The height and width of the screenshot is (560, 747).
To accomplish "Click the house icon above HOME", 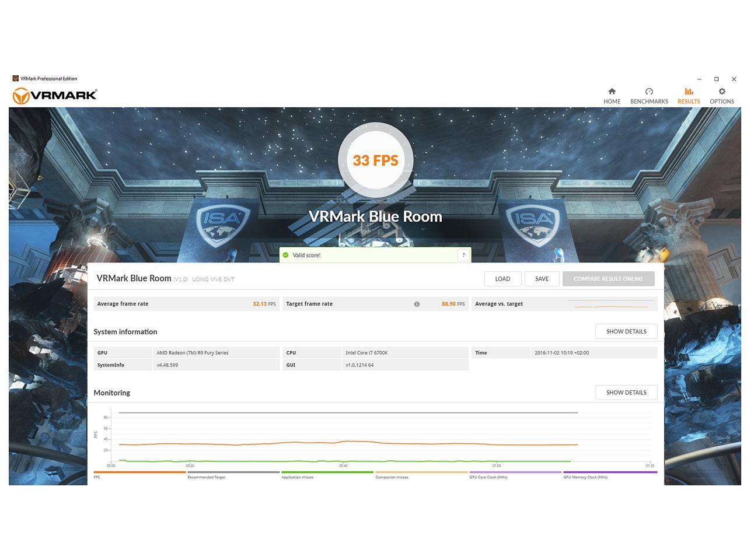I will coord(612,92).
